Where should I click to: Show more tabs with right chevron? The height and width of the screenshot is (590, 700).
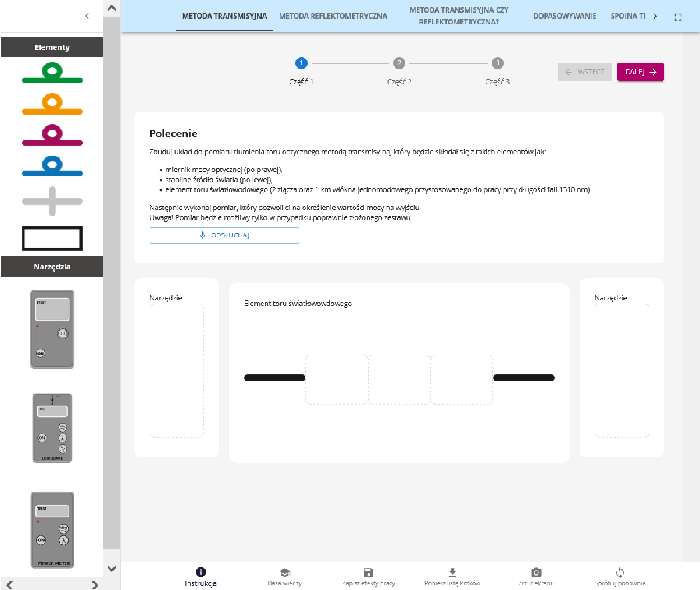(x=655, y=16)
